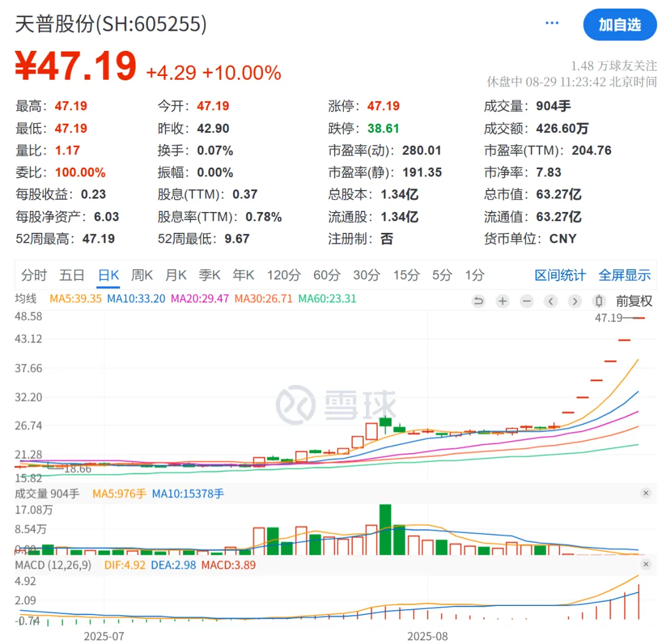Viewport: 662px width, 644px height.
Task: Open the three-dot more options menu
Action: pos(552,23)
